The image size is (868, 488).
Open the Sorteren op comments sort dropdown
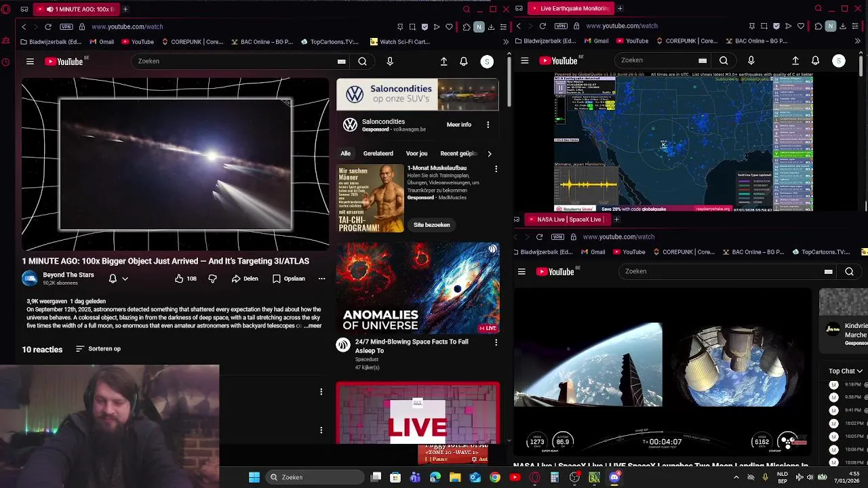click(x=98, y=349)
